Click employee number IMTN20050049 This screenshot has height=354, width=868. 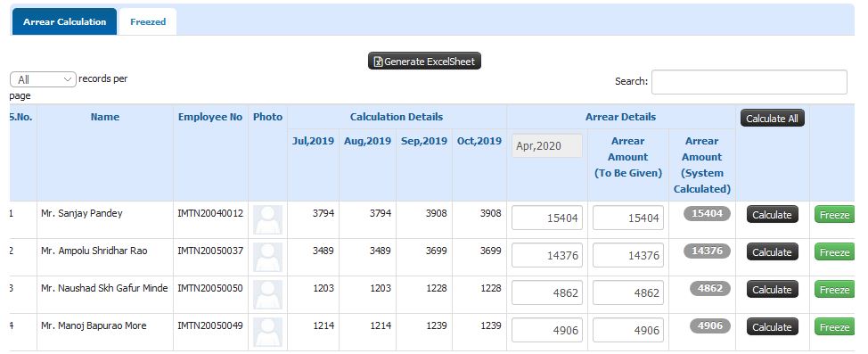click(210, 325)
